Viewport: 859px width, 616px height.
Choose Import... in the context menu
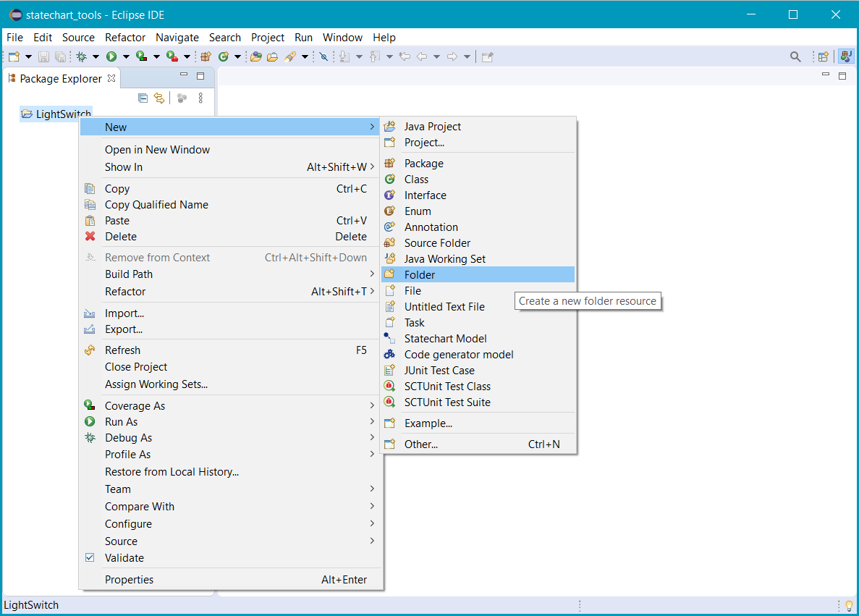pyautogui.click(x=231, y=313)
